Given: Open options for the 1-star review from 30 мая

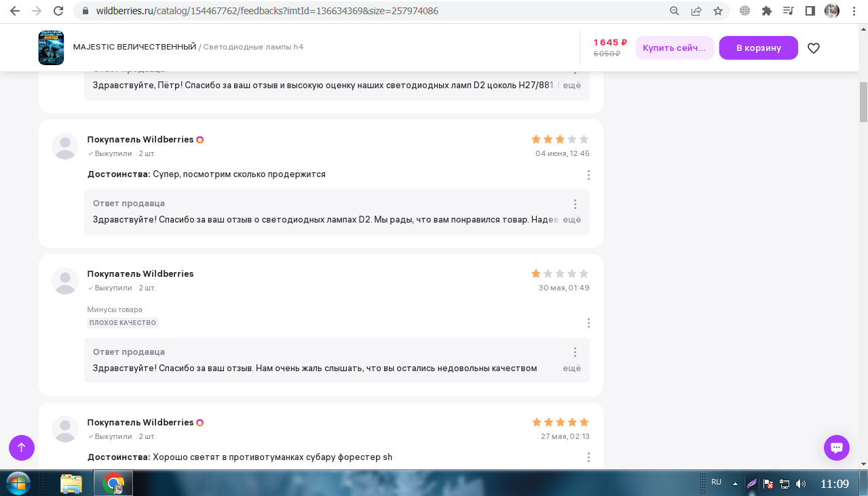Looking at the screenshot, I should [588, 323].
